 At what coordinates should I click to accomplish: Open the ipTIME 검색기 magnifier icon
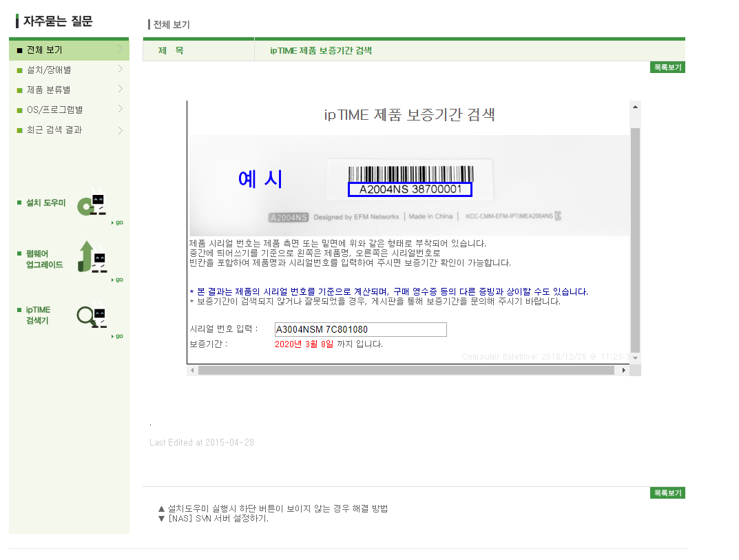point(92,316)
